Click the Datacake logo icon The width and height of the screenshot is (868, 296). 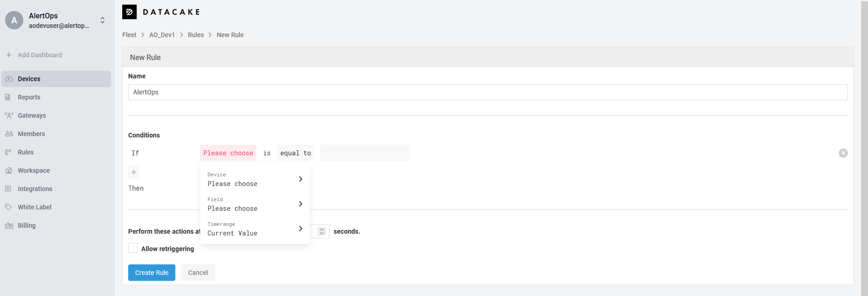click(129, 12)
